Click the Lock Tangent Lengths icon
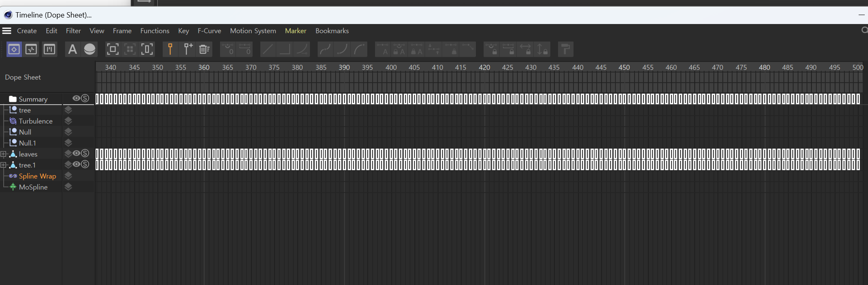Image resolution: width=868 pixels, height=285 pixels. click(508, 49)
